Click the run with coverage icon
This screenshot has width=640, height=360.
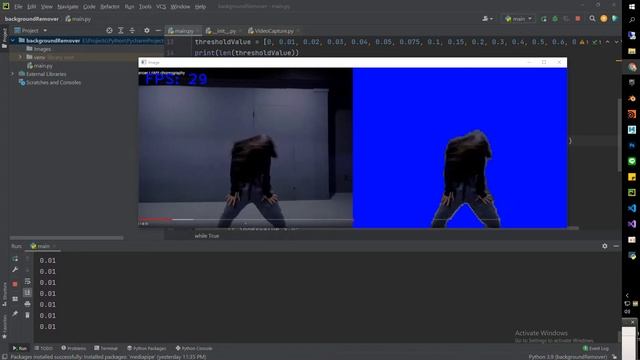(x=566, y=19)
